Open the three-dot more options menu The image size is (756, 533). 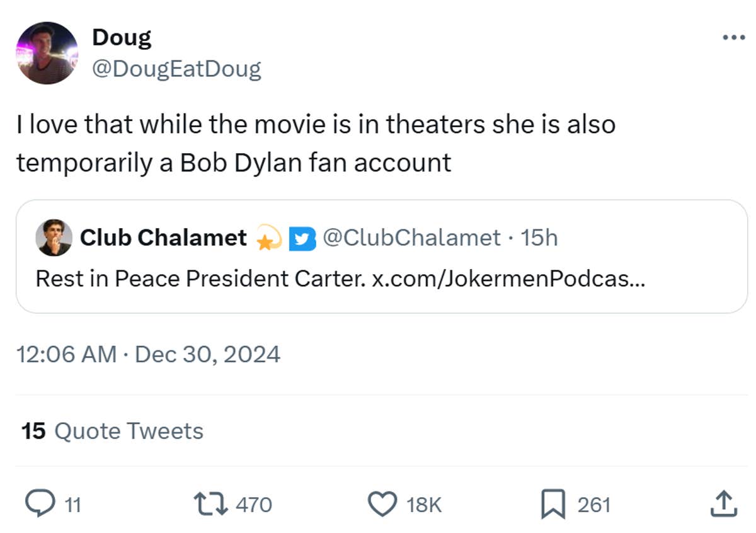pos(733,38)
